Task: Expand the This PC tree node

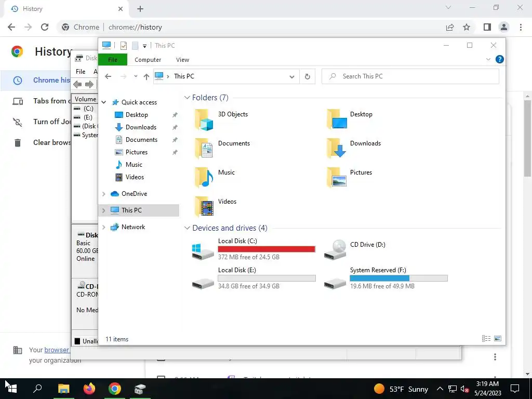Action: coord(104,210)
